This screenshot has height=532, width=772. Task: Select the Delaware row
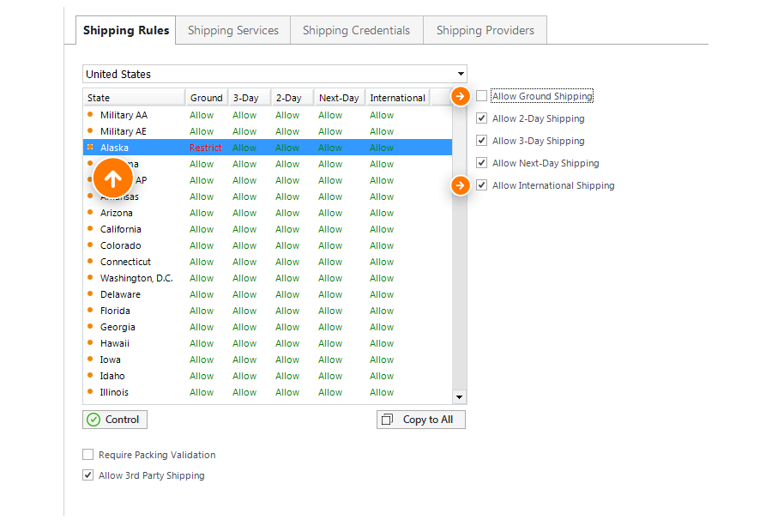268,294
